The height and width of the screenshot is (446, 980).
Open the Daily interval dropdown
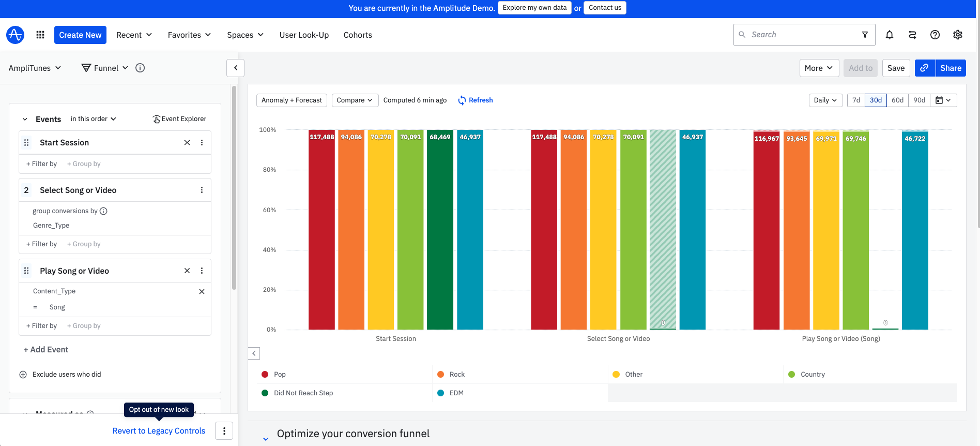tap(825, 100)
